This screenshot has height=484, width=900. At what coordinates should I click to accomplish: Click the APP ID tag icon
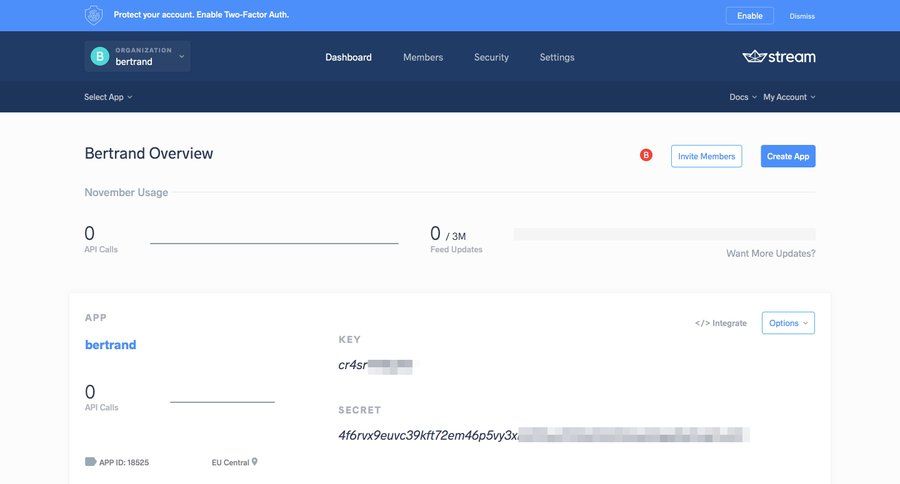(90, 462)
